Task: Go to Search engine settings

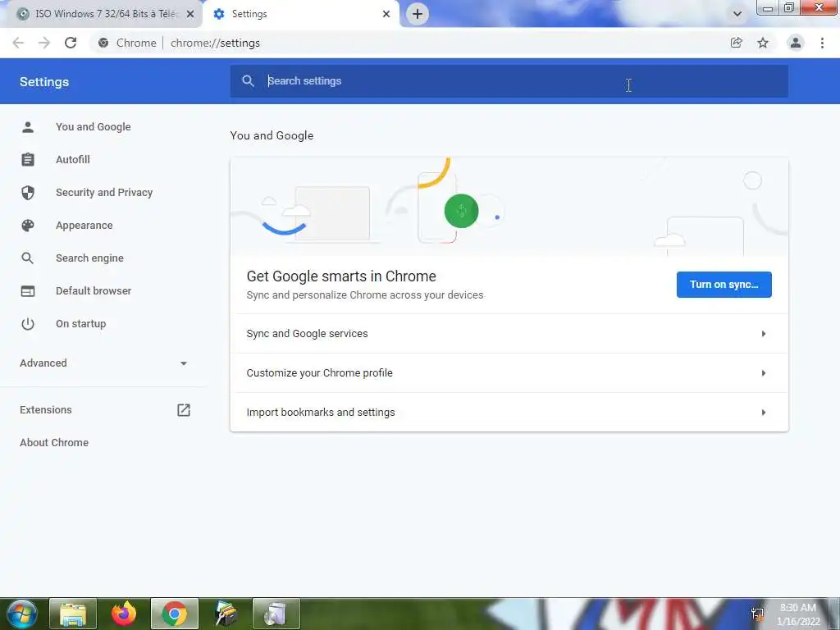Action: tap(89, 258)
